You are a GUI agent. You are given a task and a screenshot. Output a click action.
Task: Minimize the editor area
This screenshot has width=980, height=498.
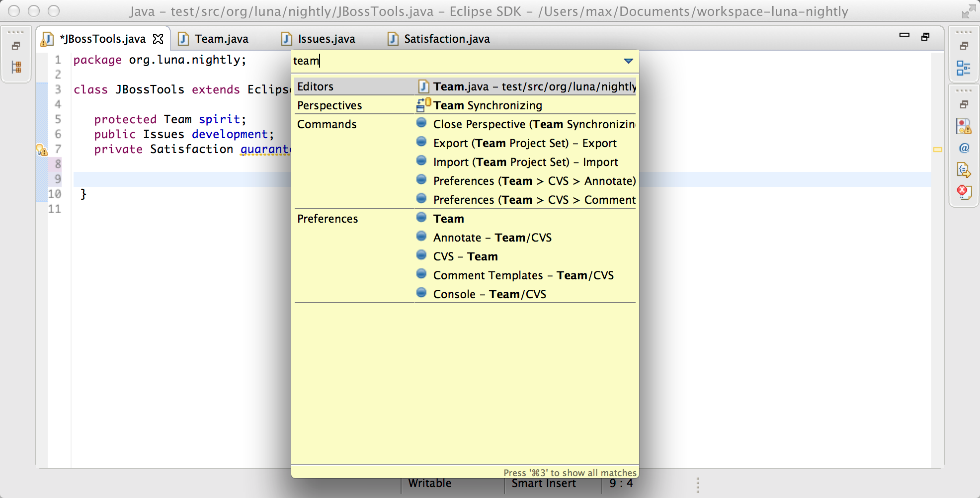pos(904,35)
